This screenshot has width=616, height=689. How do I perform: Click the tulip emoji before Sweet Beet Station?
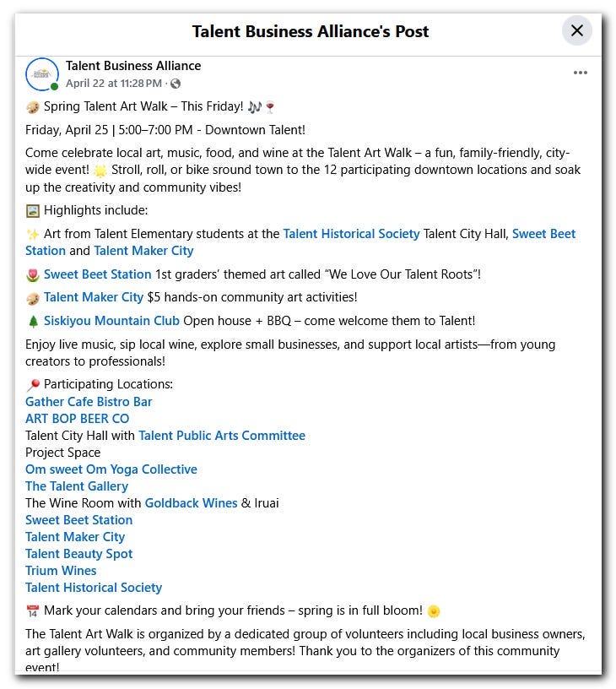click(33, 275)
